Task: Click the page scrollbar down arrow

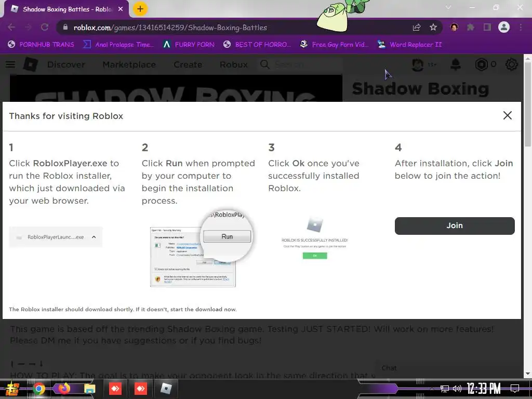Action: (x=528, y=374)
